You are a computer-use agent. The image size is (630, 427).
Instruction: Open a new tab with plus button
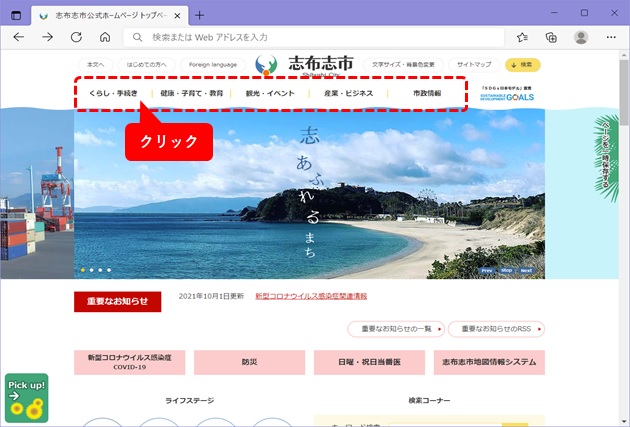[x=199, y=16]
